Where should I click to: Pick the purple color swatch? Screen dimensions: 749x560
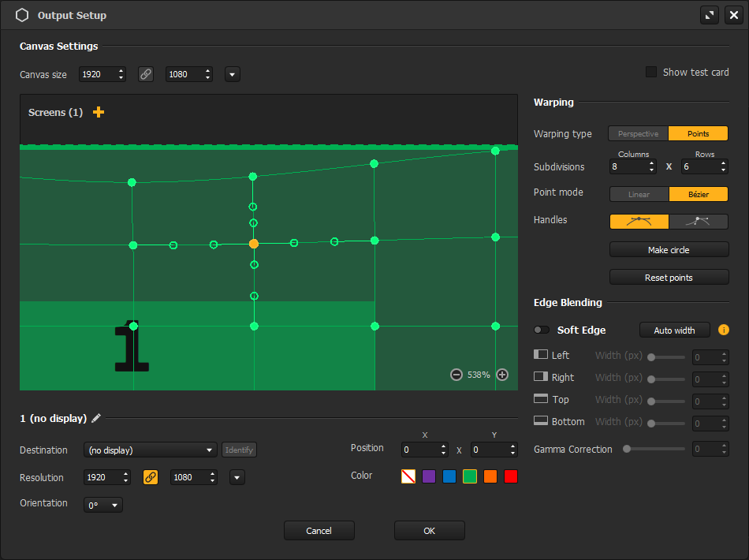click(428, 476)
